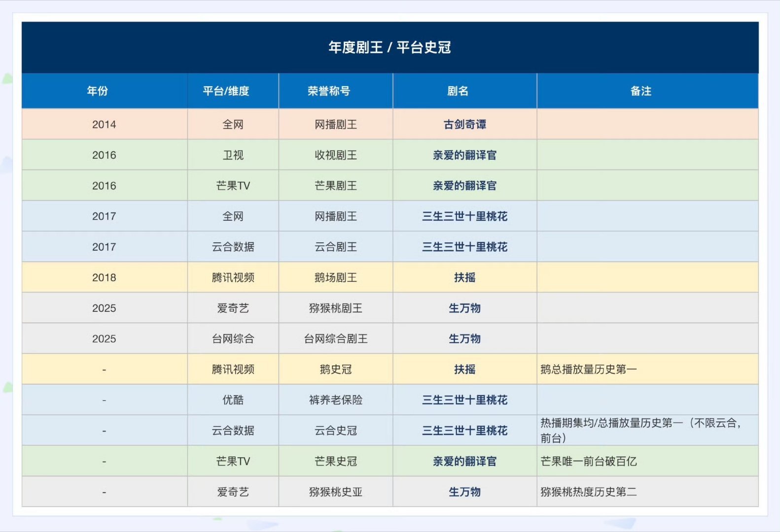Image resolution: width=780 pixels, height=532 pixels.
Task: Click 三生三世十里桃花 in the 云合剧王 row
Action: click(x=465, y=247)
